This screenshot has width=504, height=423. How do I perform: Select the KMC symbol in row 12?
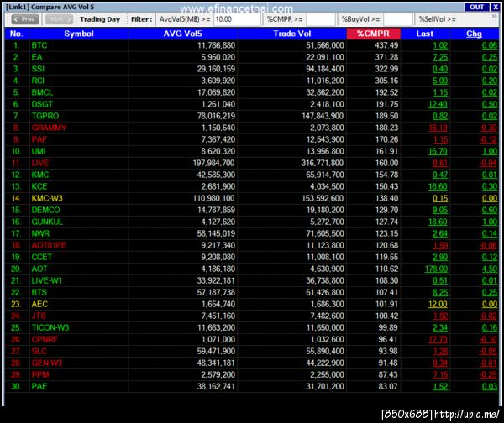(39, 175)
